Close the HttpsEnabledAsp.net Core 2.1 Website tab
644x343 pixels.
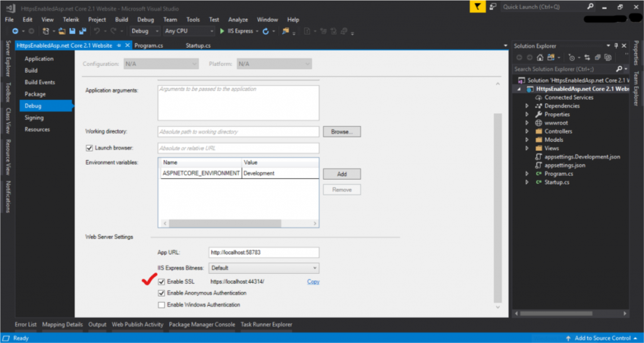pos(127,45)
